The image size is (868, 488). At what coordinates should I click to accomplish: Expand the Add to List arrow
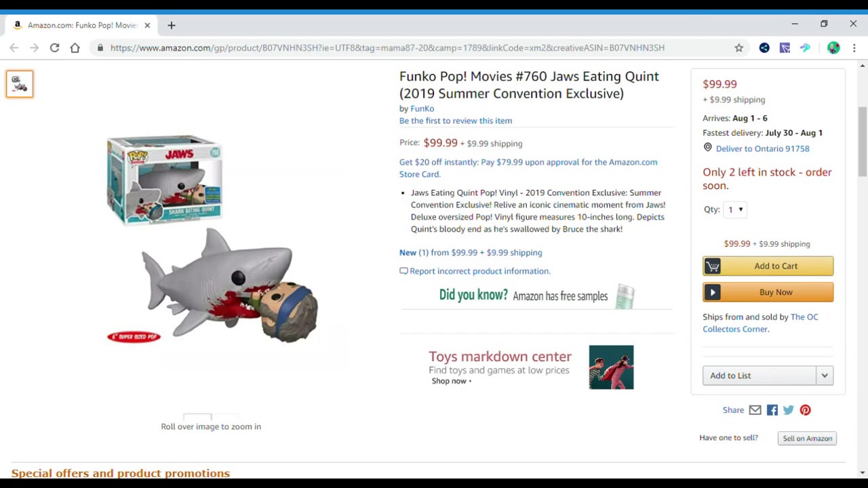(825, 375)
